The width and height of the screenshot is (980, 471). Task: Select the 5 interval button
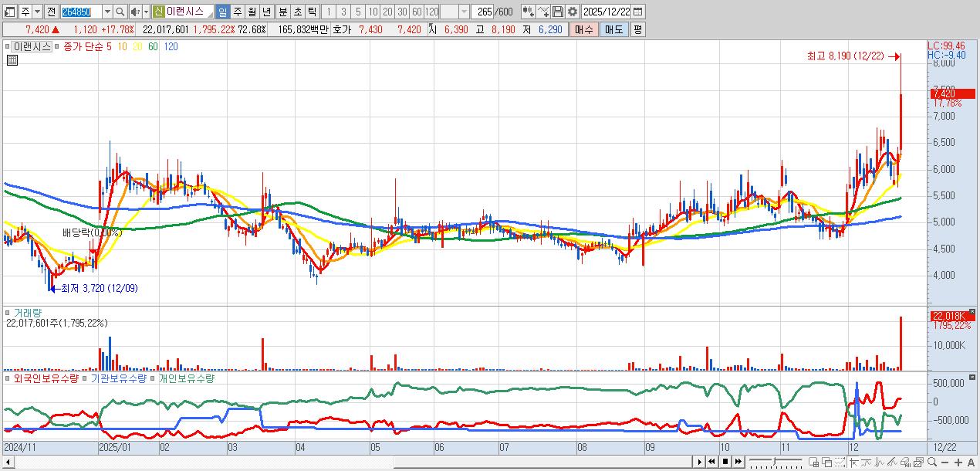click(357, 12)
